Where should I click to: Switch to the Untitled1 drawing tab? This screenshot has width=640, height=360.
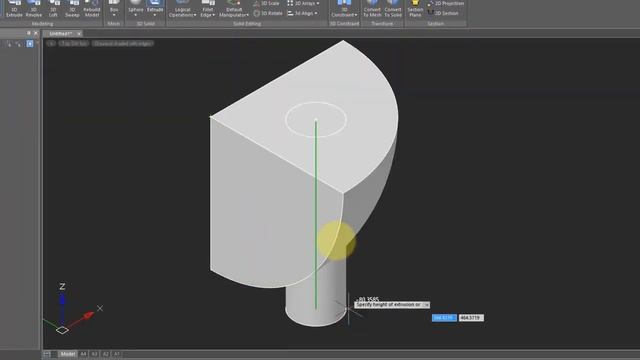click(60, 33)
